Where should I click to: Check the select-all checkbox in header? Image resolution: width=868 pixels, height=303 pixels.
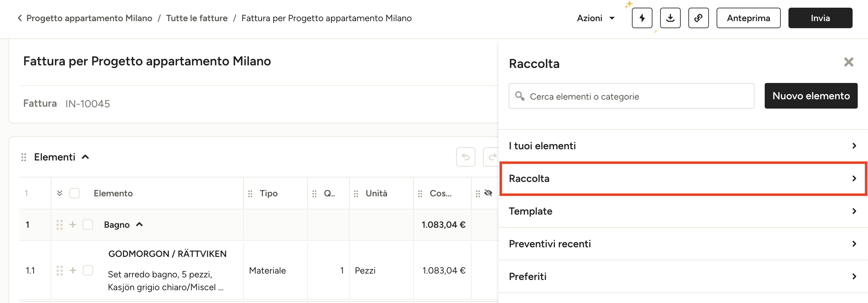click(74, 193)
